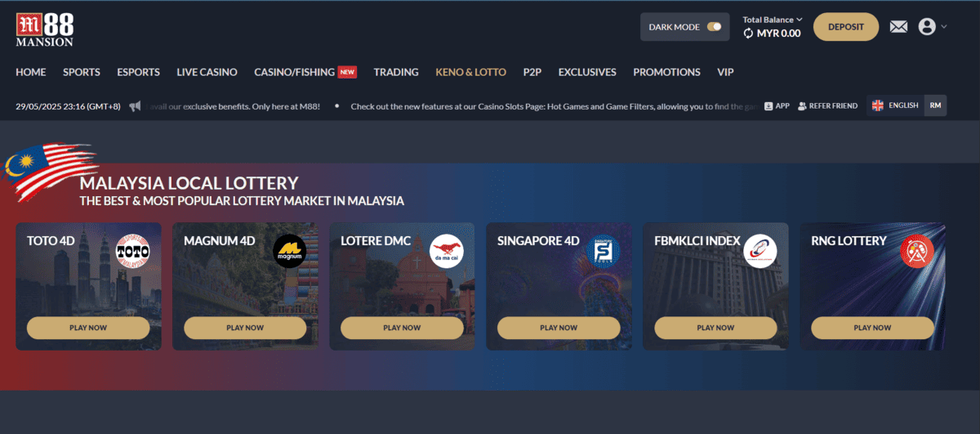Expand the Total Balance dropdown
Screen dimensions: 980x434
click(x=772, y=20)
